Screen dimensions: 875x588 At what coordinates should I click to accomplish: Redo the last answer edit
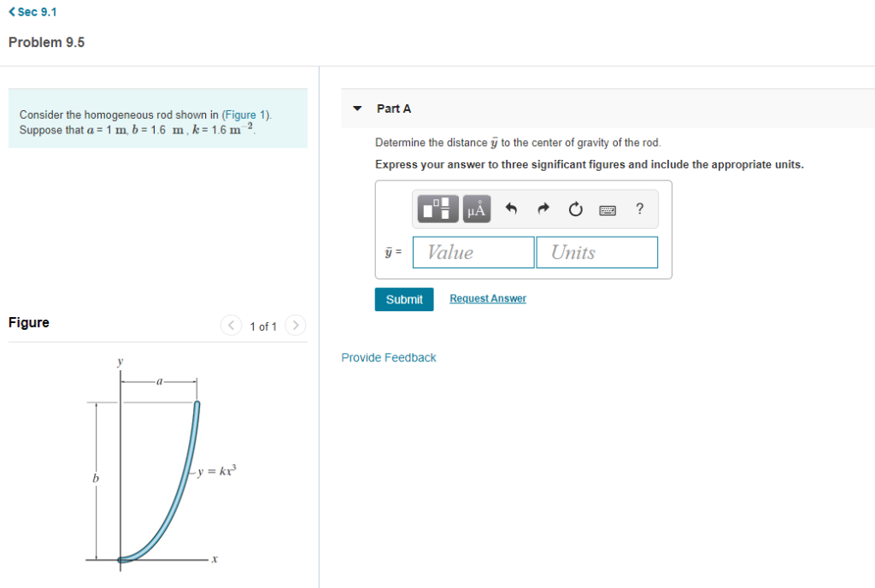543,209
